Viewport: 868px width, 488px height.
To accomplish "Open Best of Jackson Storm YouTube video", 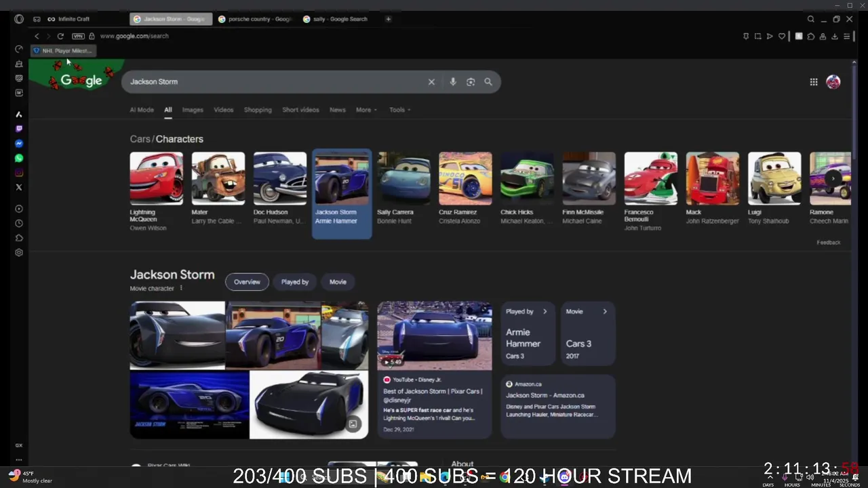I will pyautogui.click(x=435, y=370).
